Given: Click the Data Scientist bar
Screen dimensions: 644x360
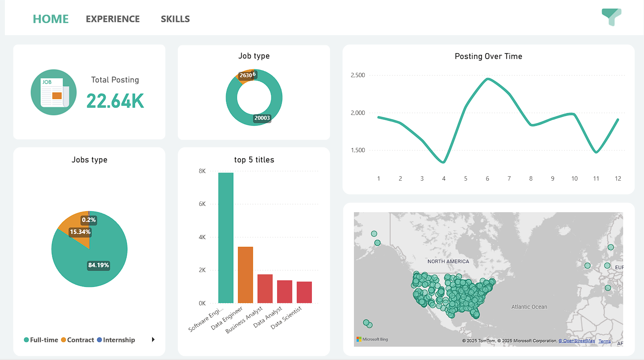Looking at the screenshot, I should 304,292.
